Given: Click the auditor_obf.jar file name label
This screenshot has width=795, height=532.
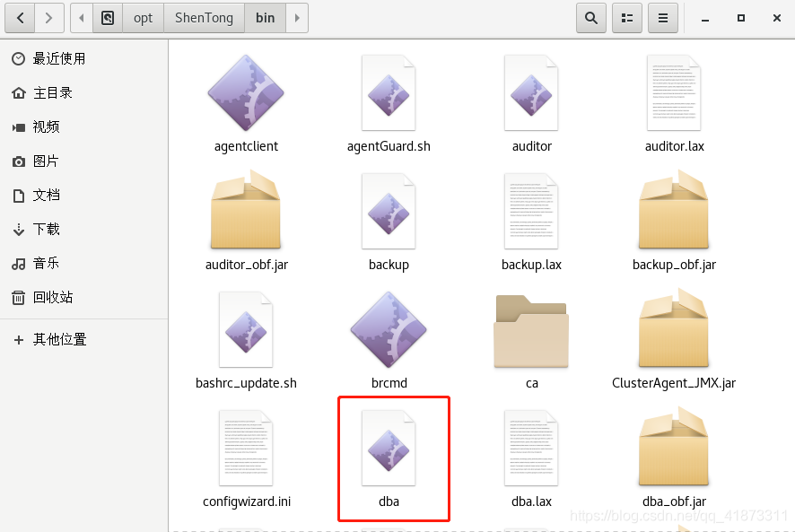Looking at the screenshot, I should tap(247, 265).
